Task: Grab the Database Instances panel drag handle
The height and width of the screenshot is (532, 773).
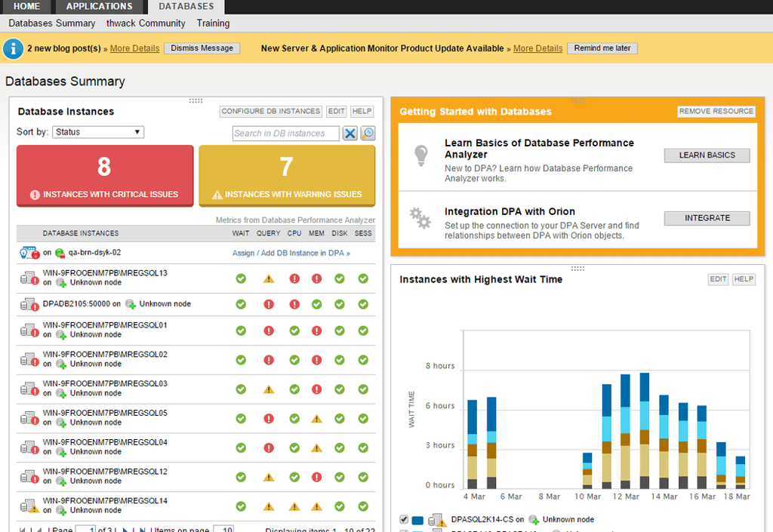Action: point(196,101)
